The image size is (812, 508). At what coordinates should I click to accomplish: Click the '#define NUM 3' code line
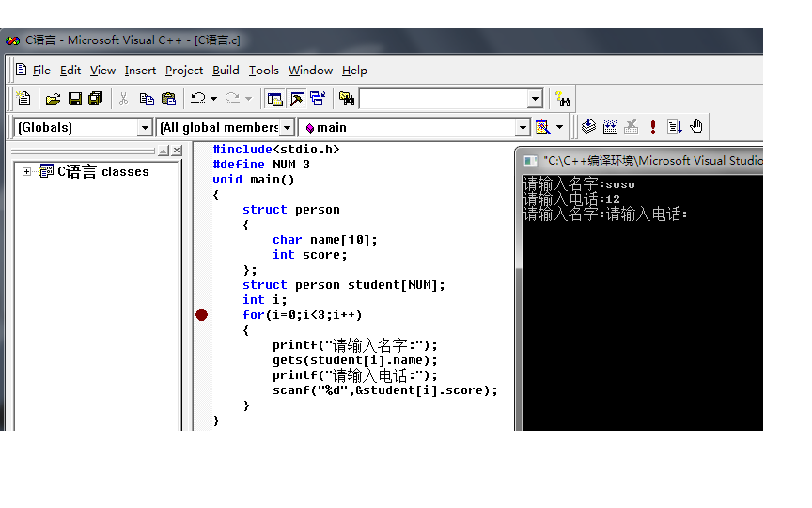click(x=261, y=165)
